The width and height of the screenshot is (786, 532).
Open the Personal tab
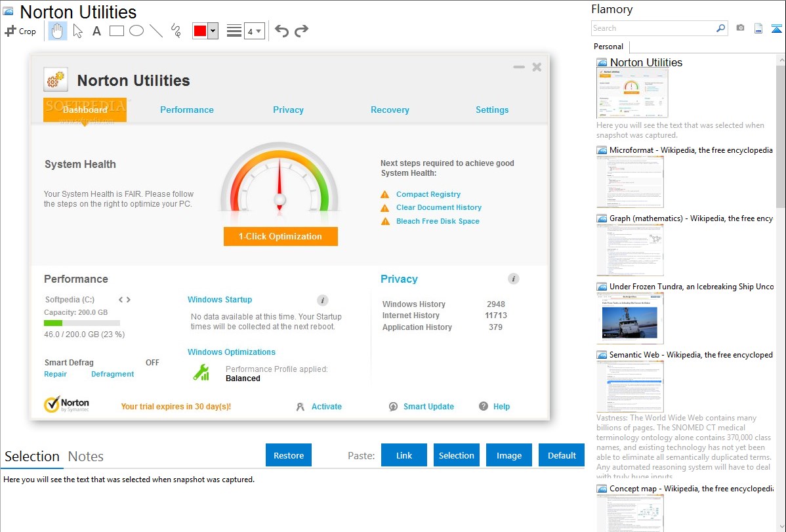[609, 47]
